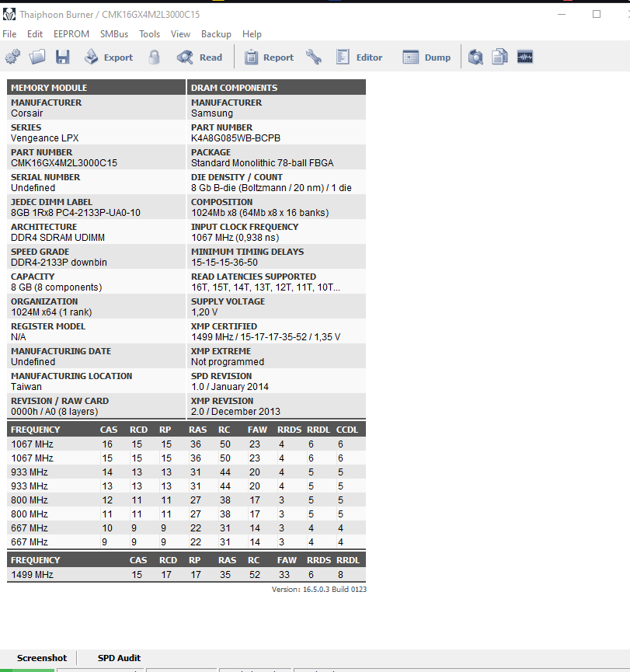
Task: Select part number CMK16GX4M2L3000C15 text
Action: (x=64, y=163)
